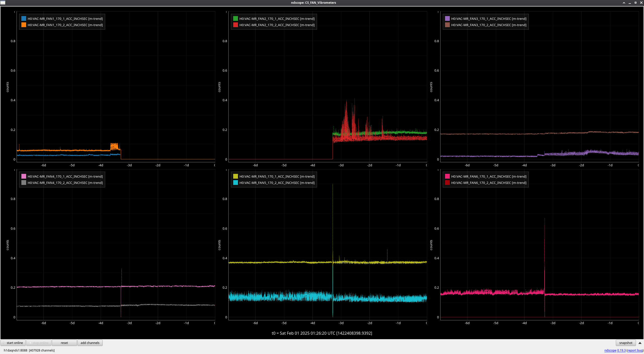Click the shade window up-arrow icon
644x354 pixels.
click(x=624, y=3)
